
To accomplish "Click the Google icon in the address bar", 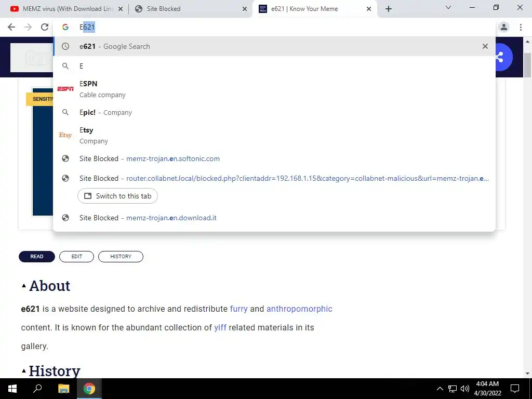I will click(65, 27).
